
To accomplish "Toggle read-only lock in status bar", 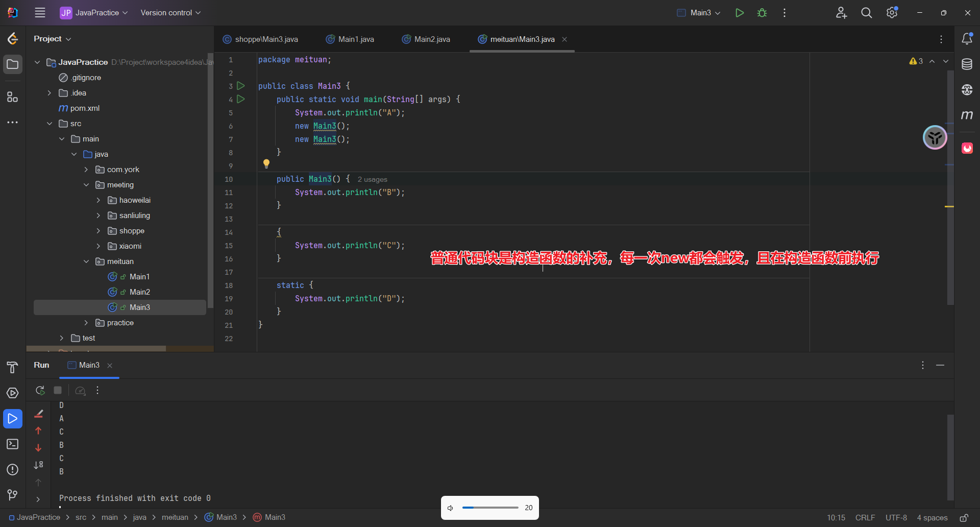I will tap(964, 518).
